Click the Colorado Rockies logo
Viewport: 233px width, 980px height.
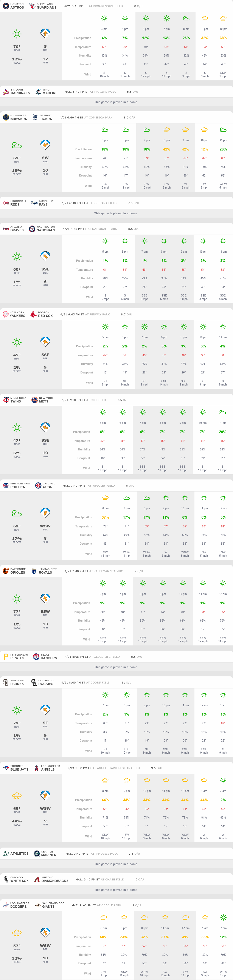pos(34,682)
